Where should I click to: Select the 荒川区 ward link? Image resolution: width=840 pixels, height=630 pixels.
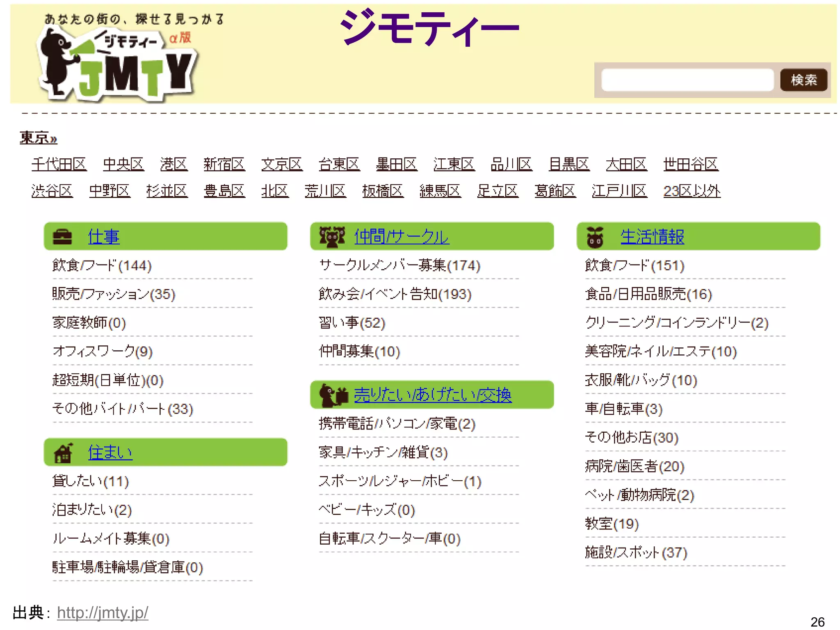coord(325,191)
